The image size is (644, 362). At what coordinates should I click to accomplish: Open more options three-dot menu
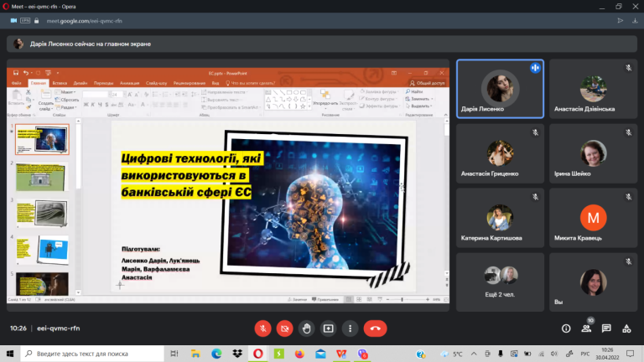350,328
